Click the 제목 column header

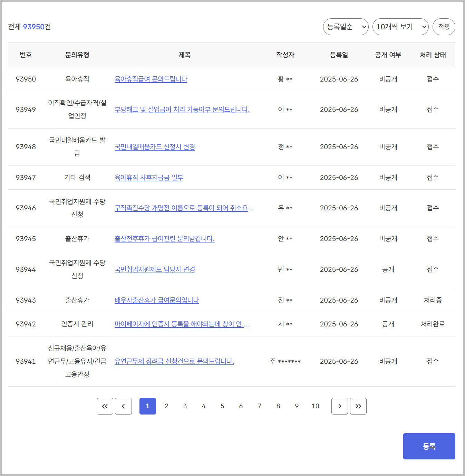coord(185,55)
